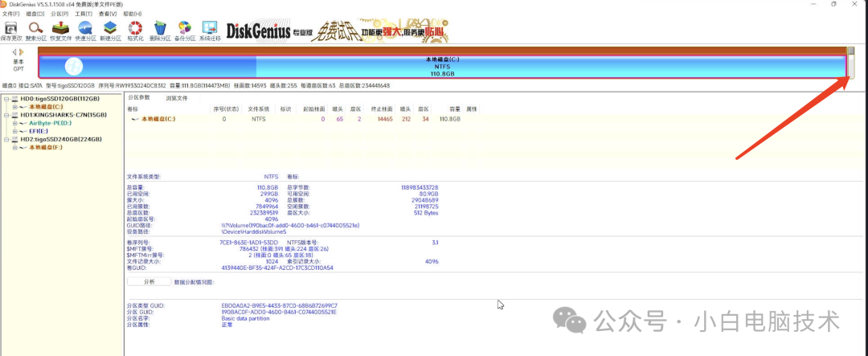Select the 本地磁盘(C:) row in partition table
Image resolution: width=868 pixels, height=356 pixels.
point(303,119)
